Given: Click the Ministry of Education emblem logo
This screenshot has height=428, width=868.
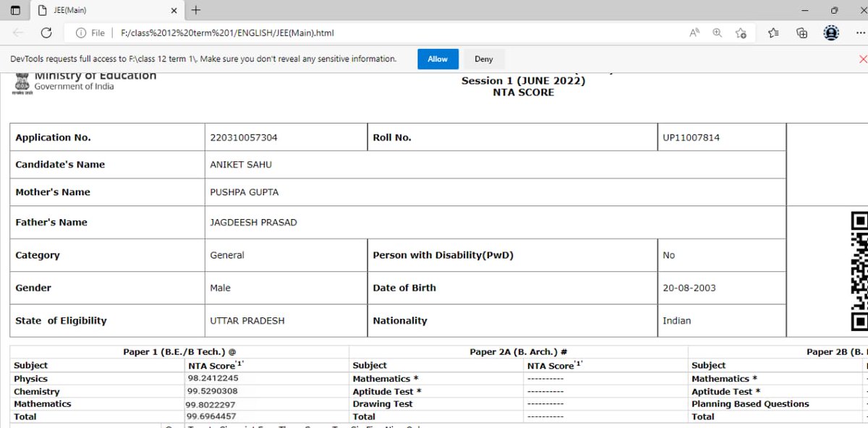Looking at the screenshot, I should (21, 83).
